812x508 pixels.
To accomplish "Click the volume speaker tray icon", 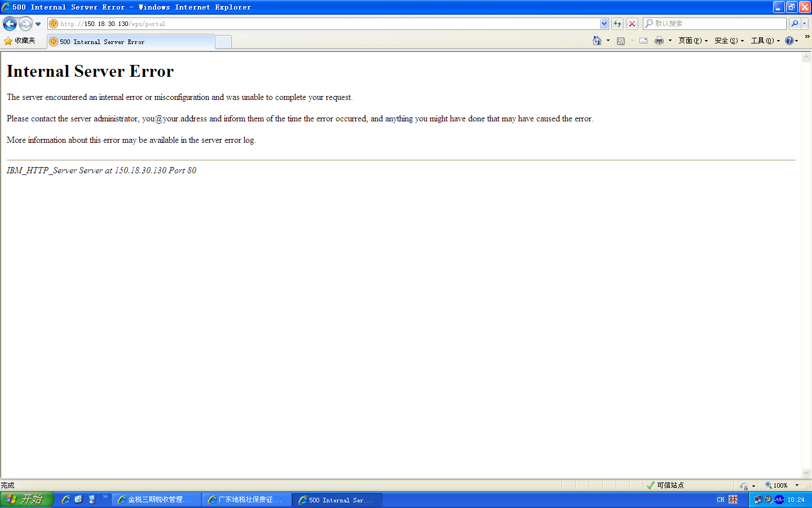I will pyautogui.click(x=769, y=500).
